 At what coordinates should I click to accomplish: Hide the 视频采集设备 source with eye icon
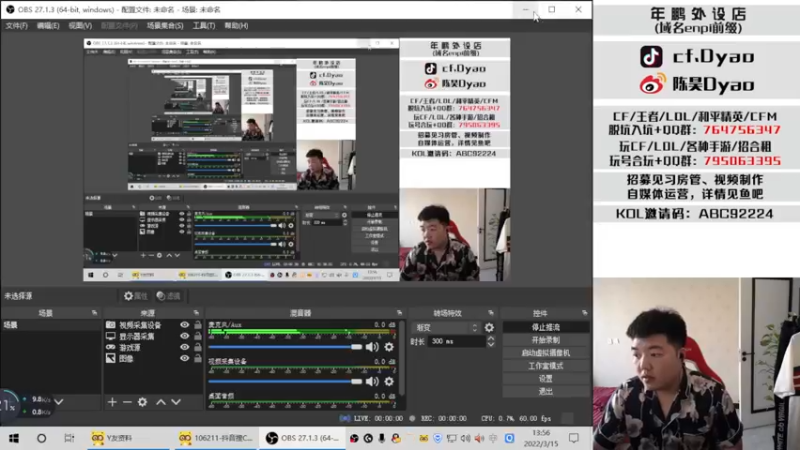[185, 325]
